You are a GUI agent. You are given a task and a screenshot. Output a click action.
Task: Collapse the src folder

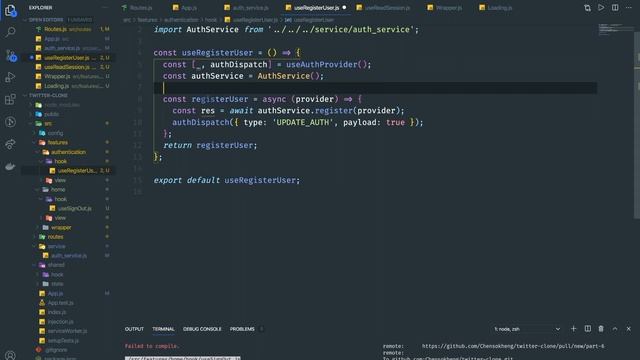(48, 123)
